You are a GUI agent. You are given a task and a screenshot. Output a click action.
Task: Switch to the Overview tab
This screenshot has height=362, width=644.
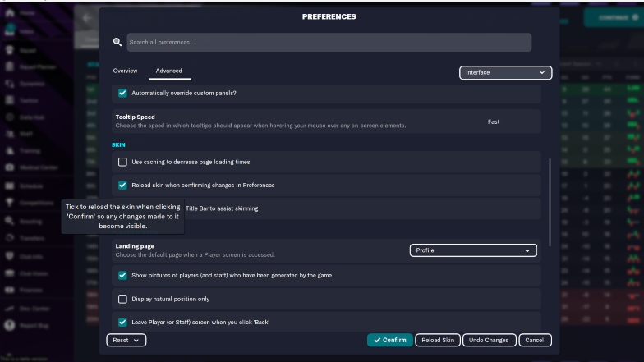[125, 71]
